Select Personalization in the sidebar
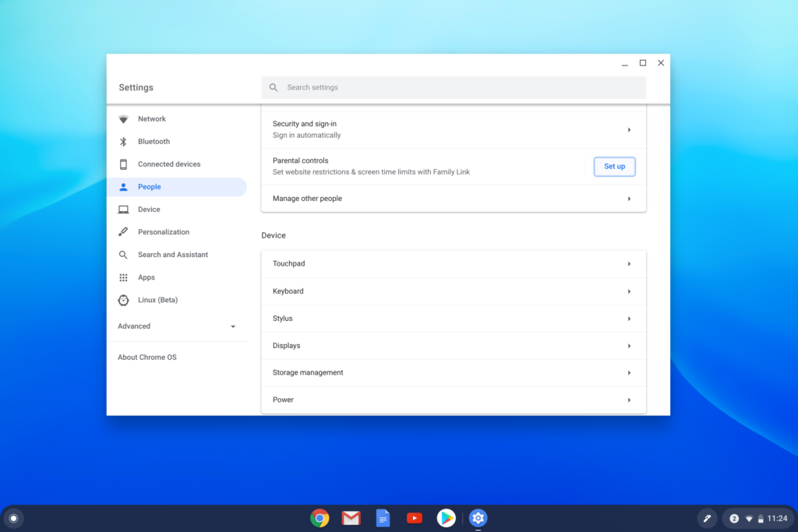Image resolution: width=798 pixels, height=532 pixels. coord(177,232)
